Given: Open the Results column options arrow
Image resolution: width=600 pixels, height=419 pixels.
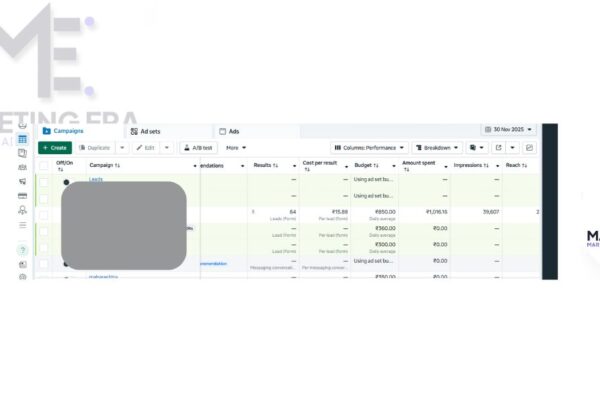Looking at the screenshot, I should [x=295, y=166].
